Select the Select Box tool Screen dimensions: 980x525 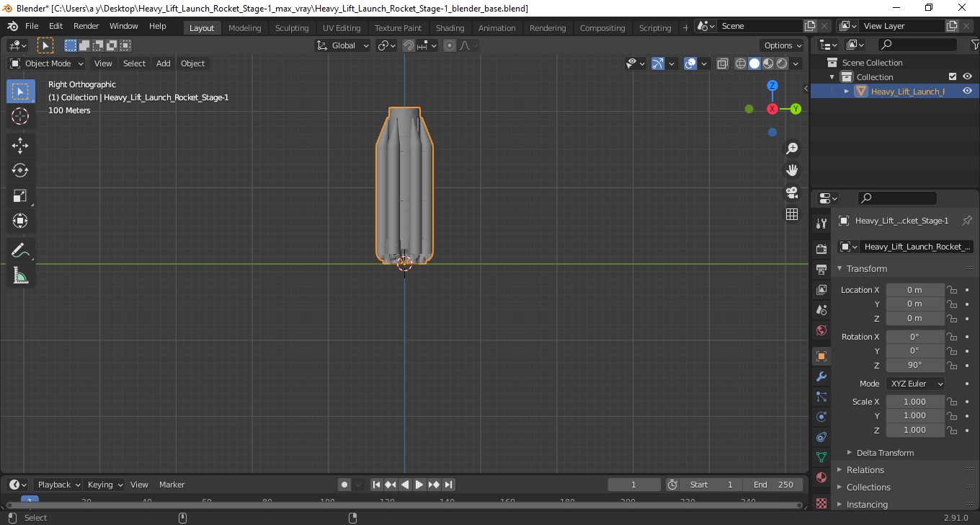coord(20,92)
